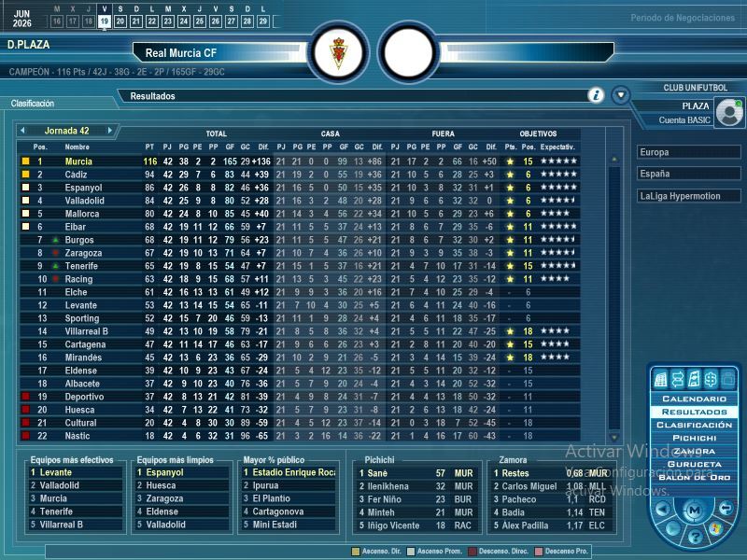Go to previous Jornada with left arrow
This screenshot has width=747, height=560.
click(22, 131)
